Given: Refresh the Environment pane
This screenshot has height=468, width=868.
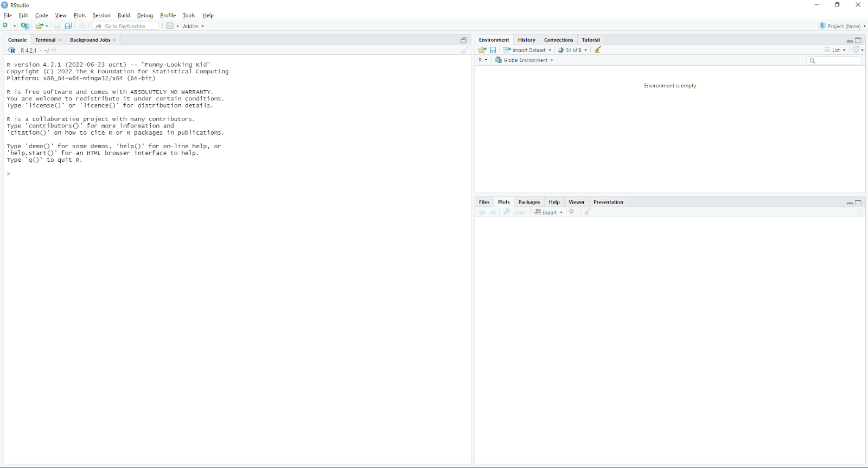Looking at the screenshot, I should point(856,50).
